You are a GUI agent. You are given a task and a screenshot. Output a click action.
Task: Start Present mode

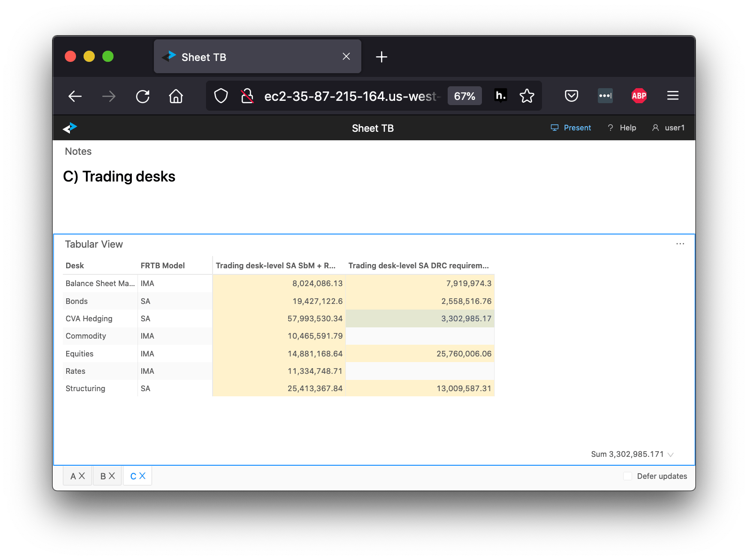tap(571, 128)
